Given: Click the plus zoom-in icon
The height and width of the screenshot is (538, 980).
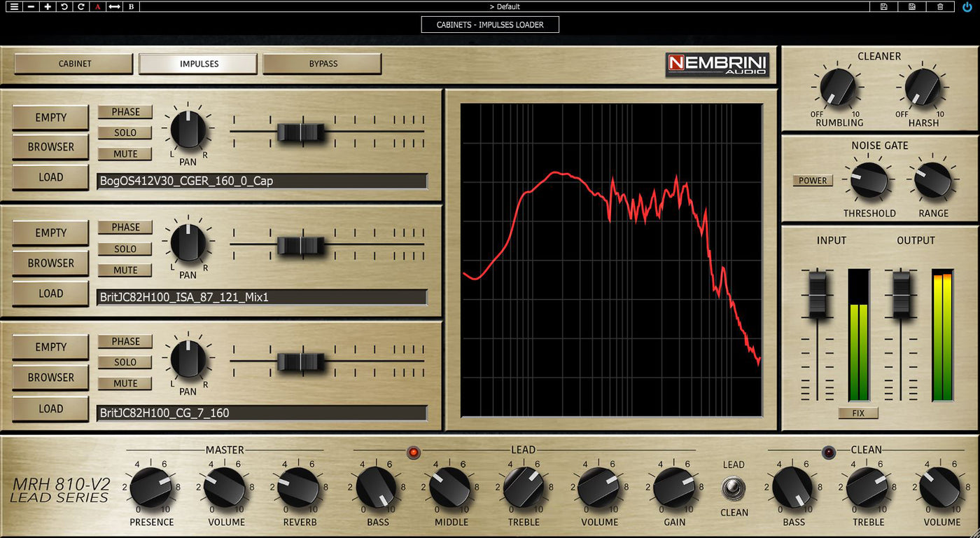Looking at the screenshot, I should coord(48,6).
